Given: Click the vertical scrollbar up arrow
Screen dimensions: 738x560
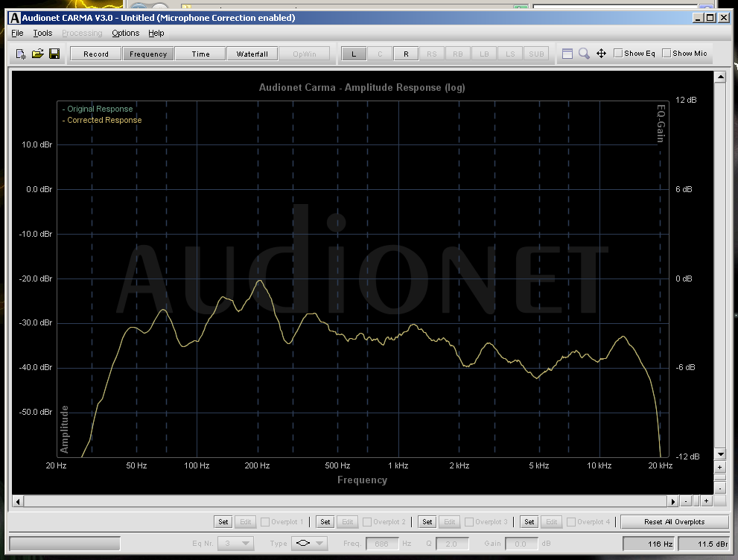Looking at the screenshot, I should click(x=720, y=77).
